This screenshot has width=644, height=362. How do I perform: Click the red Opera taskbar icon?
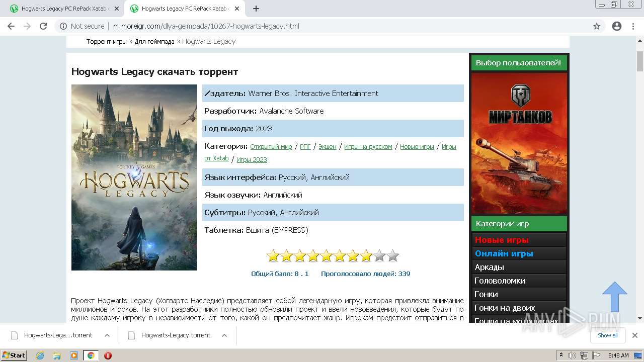[x=108, y=355]
